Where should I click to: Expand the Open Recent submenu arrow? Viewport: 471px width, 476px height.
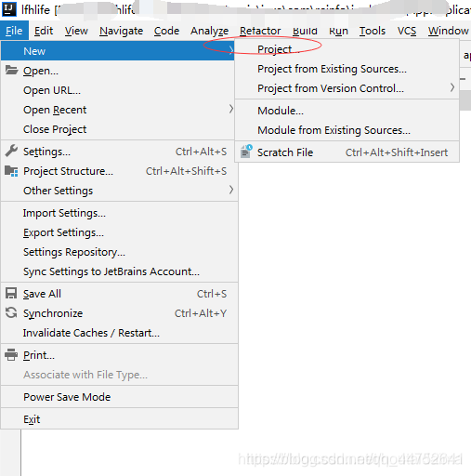tap(230, 109)
